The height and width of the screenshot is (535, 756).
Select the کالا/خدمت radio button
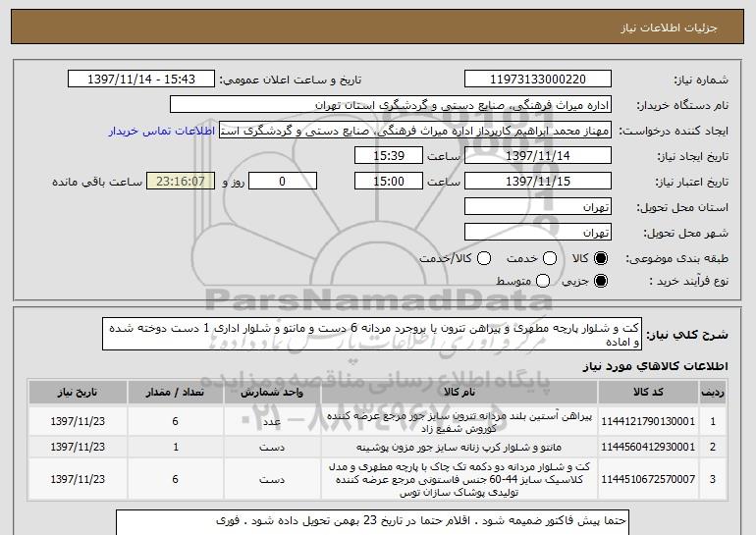pyautogui.click(x=484, y=258)
